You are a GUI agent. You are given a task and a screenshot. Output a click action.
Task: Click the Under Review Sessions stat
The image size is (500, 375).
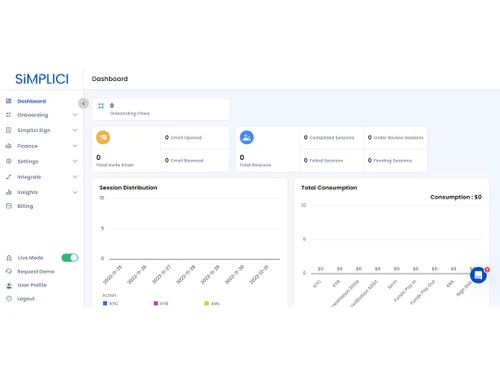pyautogui.click(x=395, y=137)
